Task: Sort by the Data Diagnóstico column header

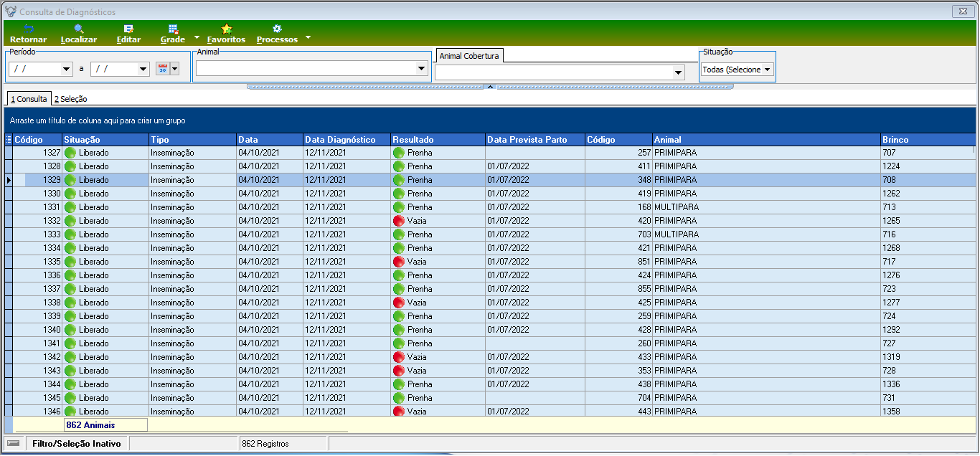Action: (347, 140)
